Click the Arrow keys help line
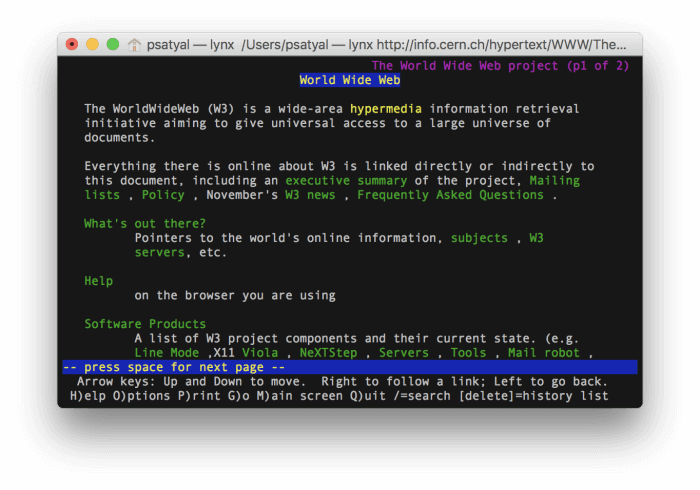Viewport: 700px width, 490px height. click(342, 382)
